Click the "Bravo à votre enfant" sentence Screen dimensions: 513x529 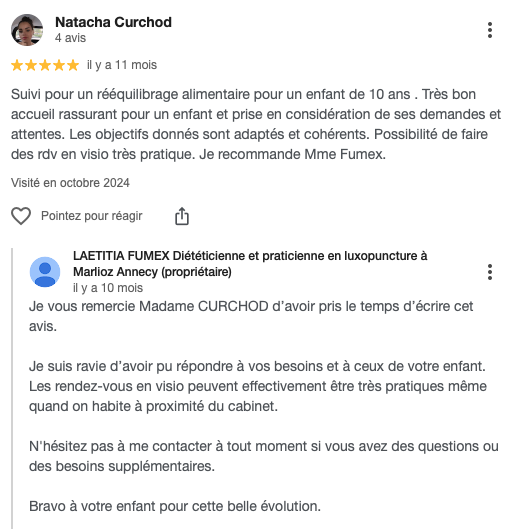click(175, 506)
